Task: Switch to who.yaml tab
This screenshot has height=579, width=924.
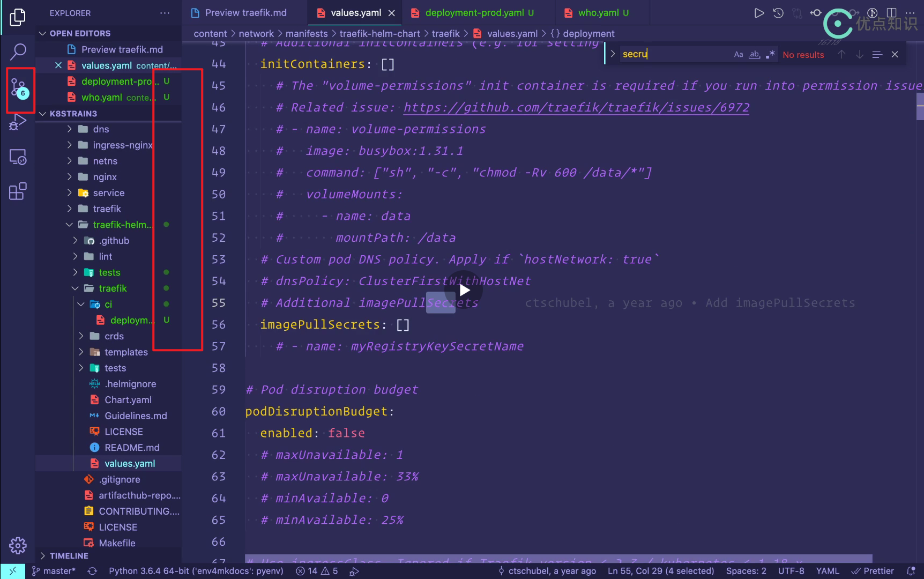Action: 603,13
